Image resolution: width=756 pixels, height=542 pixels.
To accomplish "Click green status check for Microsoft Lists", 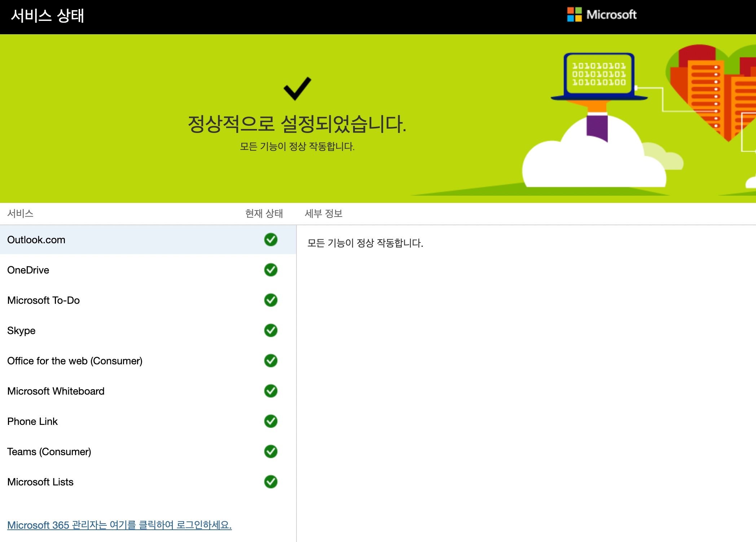I will 271,482.
